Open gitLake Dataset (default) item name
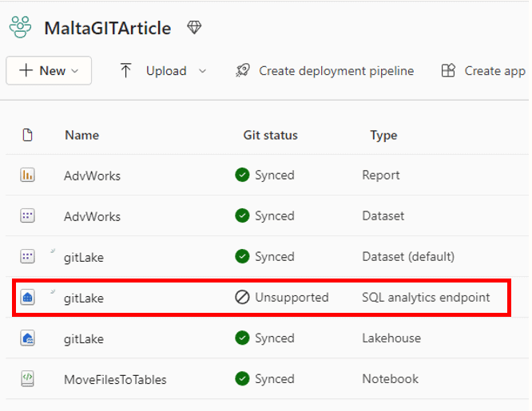 point(84,258)
